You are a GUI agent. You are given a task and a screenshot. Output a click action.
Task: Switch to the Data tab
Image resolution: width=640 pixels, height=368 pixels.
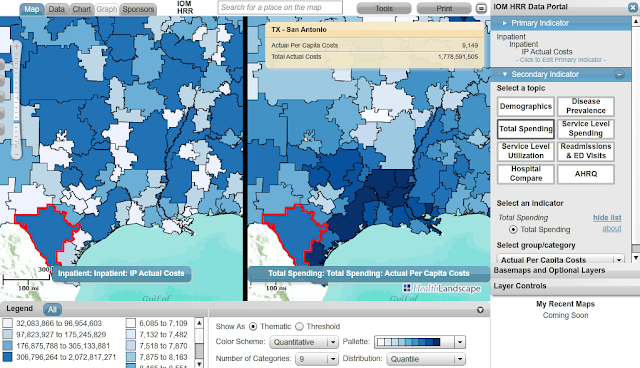click(x=56, y=9)
